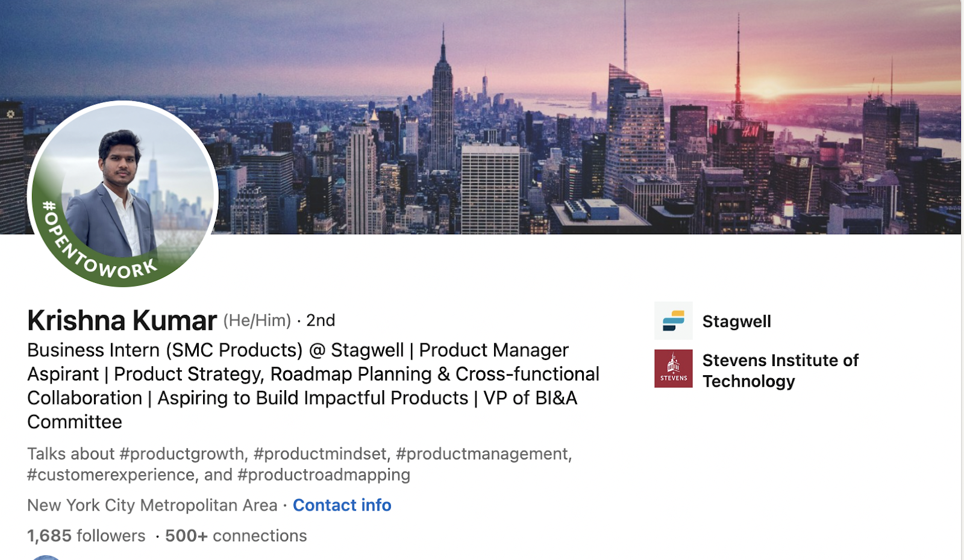
Task: Click the #productgrowth hashtag
Action: pos(182,454)
